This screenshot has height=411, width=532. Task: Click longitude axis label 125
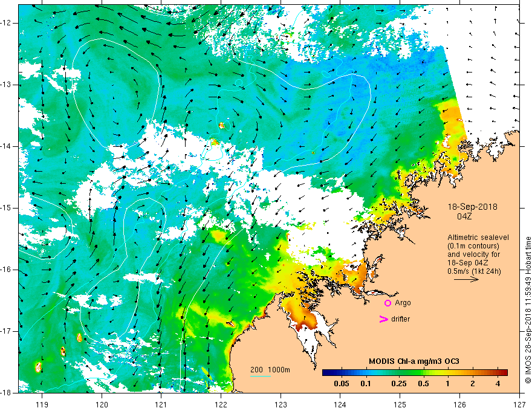400,405
